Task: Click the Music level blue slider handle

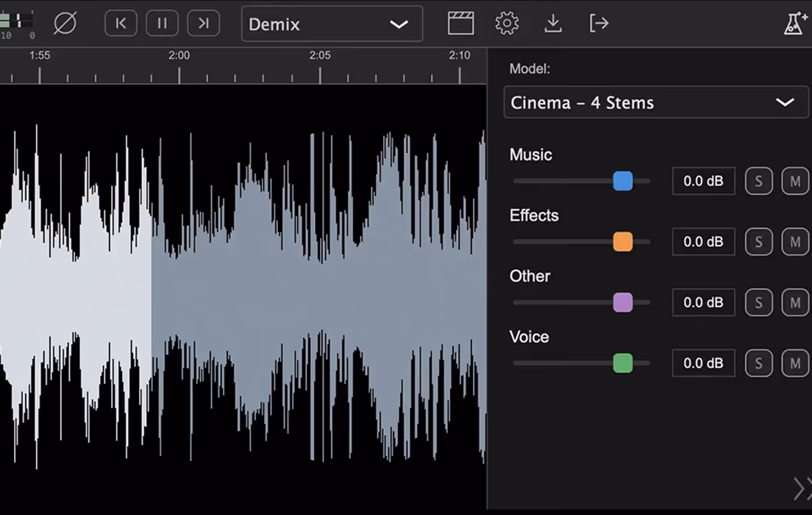Action: [623, 181]
